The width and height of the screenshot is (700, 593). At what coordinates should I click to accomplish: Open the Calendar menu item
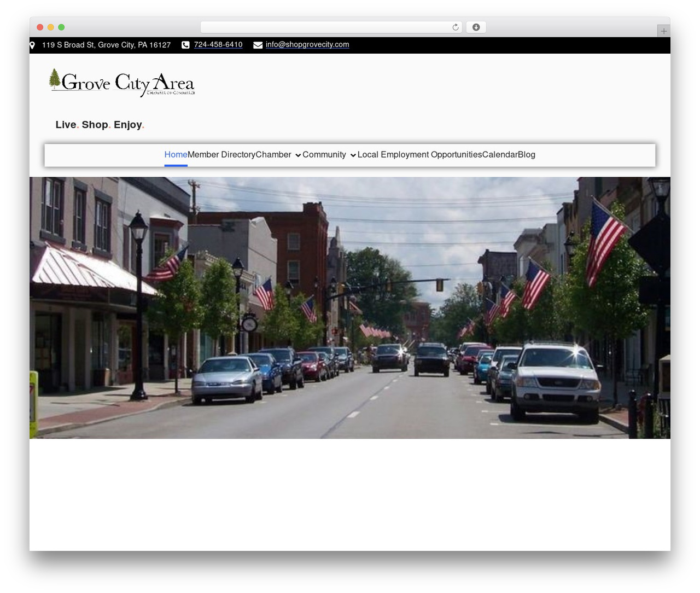pyautogui.click(x=500, y=155)
